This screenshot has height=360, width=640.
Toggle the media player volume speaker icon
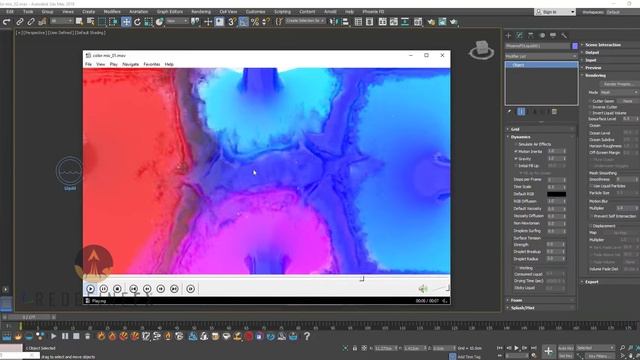point(422,289)
